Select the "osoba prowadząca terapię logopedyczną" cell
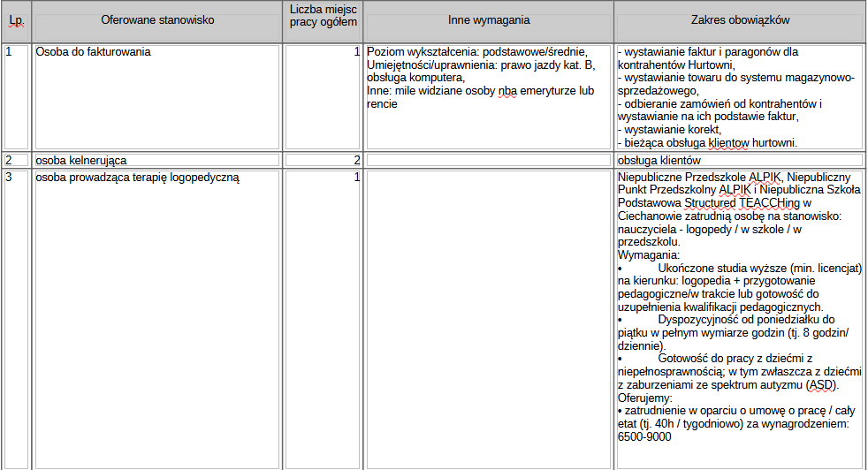The height and width of the screenshot is (470, 868). pos(137,178)
